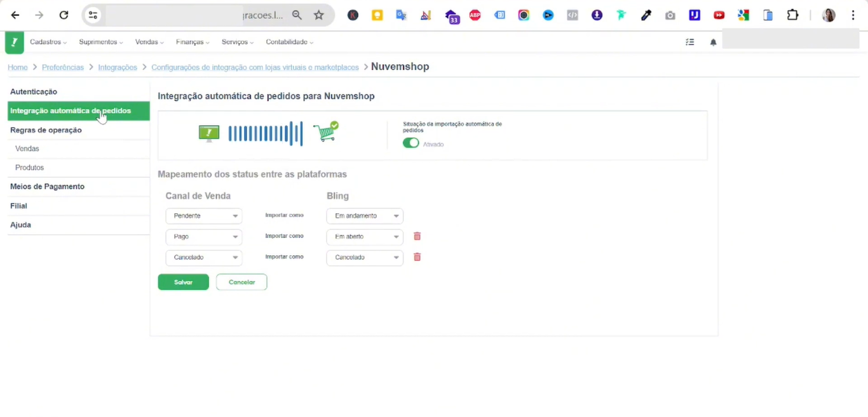Click the AdBlock Plus ABP extension icon
Image resolution: width=868 pixels, height=417 pixels.
pyautogui.click(x=475, y=15)
